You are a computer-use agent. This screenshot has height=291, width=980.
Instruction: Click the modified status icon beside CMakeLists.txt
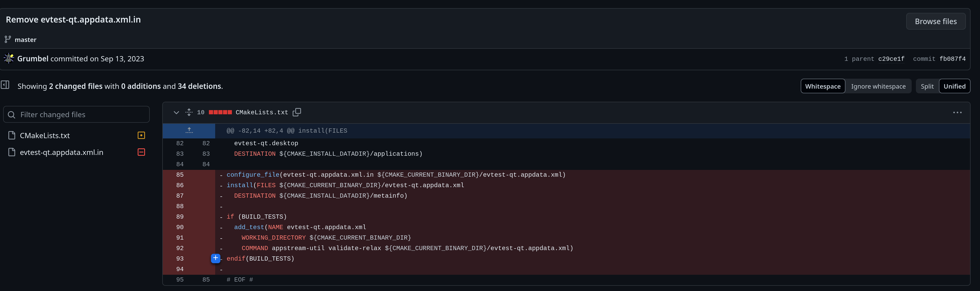point(141,135)
